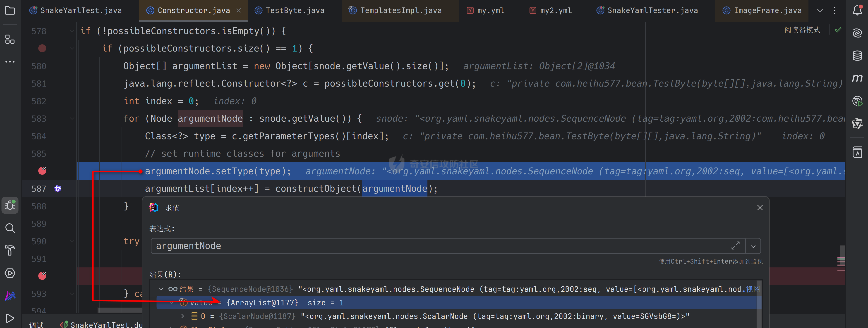Fold the catch block at line 593
The height and width of the screenshot is (328, 868).
[72, 294]
